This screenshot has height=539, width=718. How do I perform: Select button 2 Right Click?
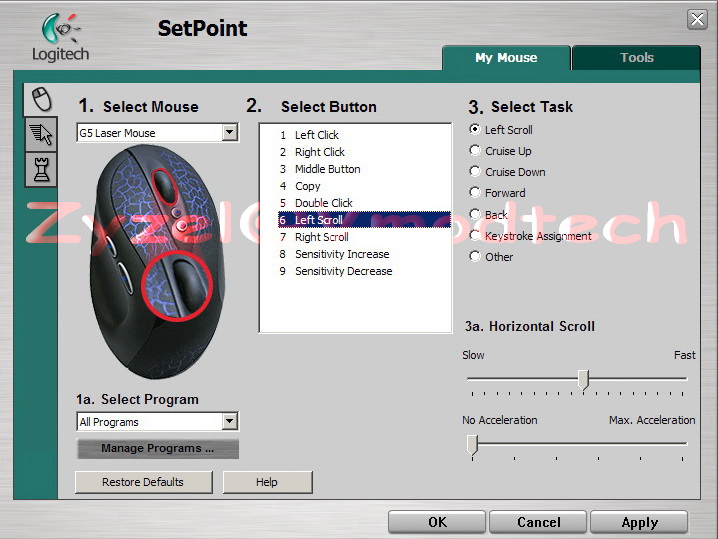[x=364, y=152]
